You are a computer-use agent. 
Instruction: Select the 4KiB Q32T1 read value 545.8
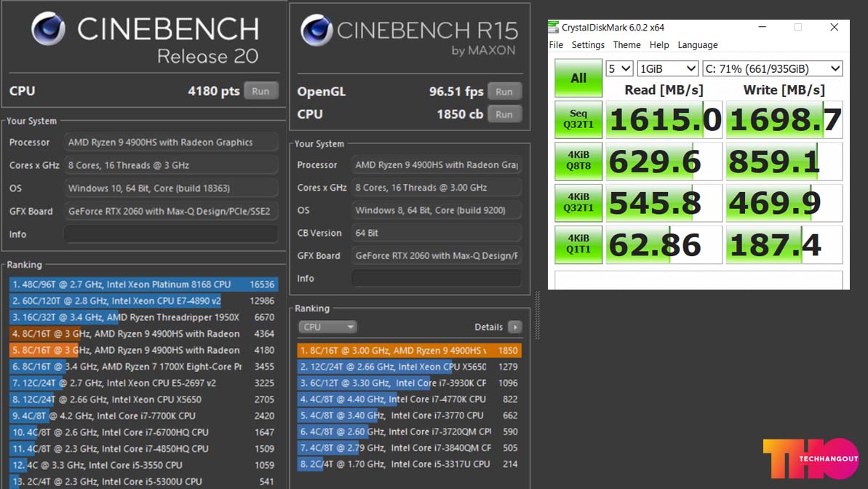[x=664, y=203]
